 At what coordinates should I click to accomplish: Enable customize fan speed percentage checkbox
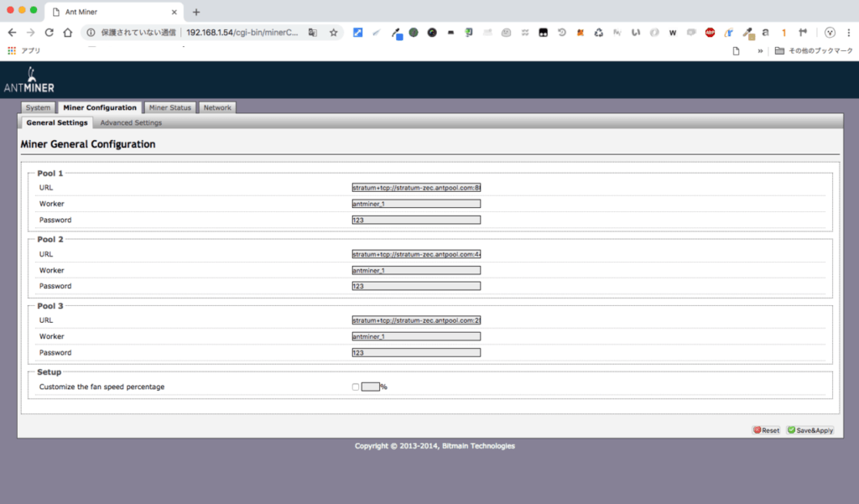point(356,387)
